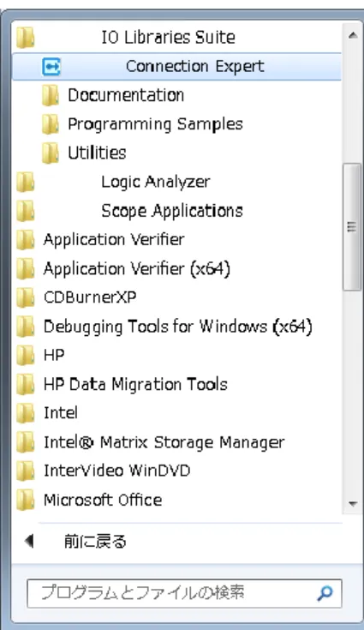Open Application Verifier (x64) entry

(176, 269)
